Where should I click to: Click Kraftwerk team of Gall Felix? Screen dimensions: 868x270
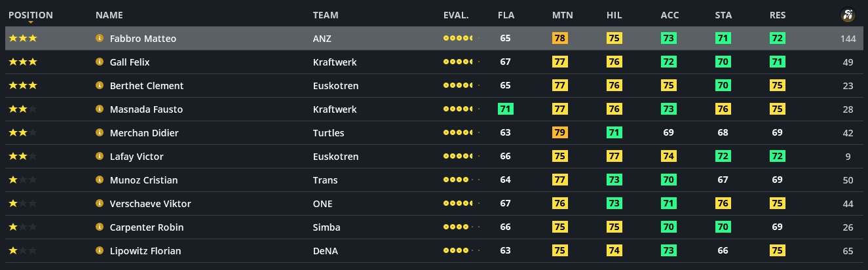tap(335, 62)
